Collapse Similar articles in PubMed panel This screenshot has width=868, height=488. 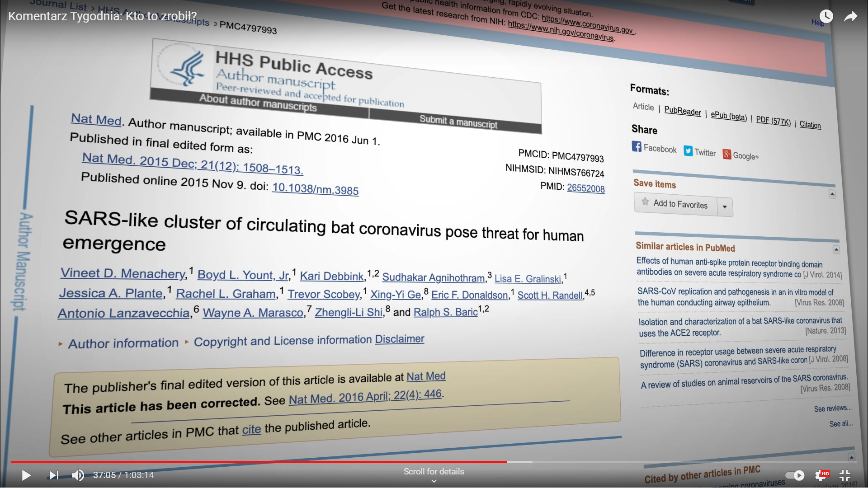[x=836, y=249]
